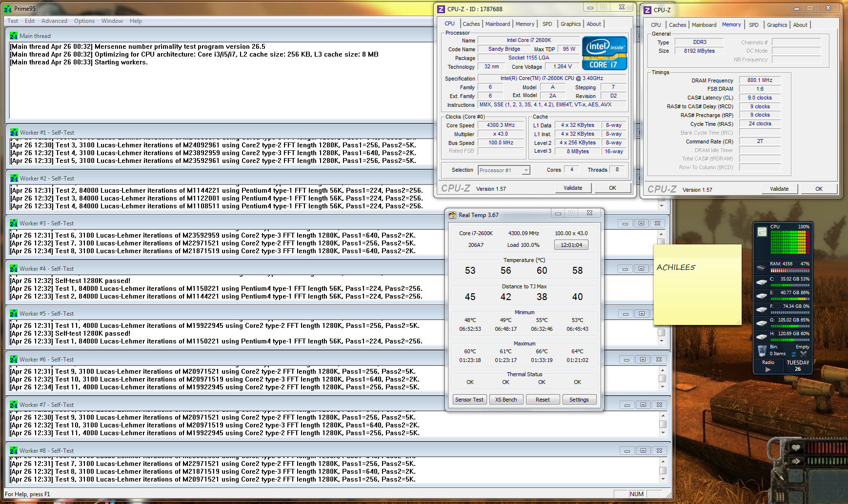The image size is (848, 504).
Task: Click the CPU chip icon in the gadget
Action: coord(762,232)
